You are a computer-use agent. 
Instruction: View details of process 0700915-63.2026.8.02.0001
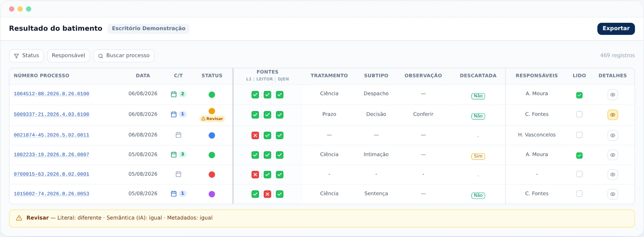(x=612, y=175)
